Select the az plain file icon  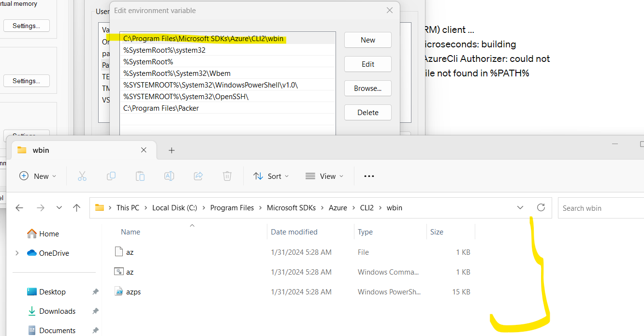pos(119,252)
